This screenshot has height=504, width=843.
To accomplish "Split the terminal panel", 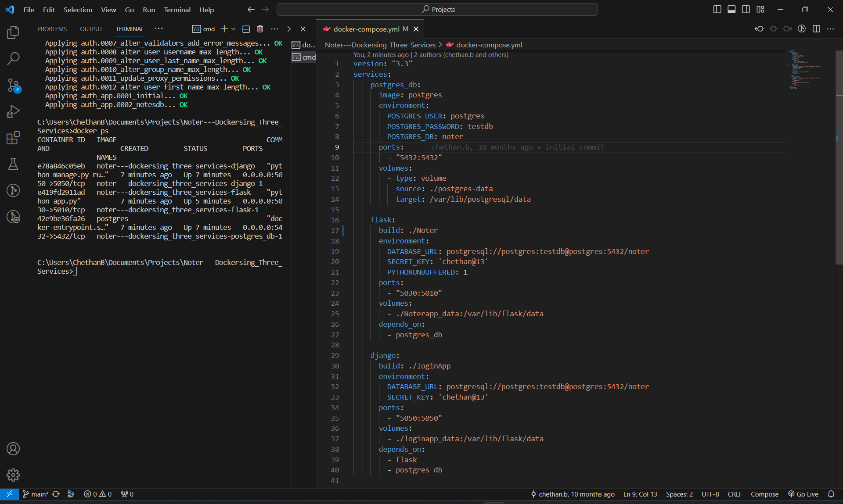I will point(246,29).
